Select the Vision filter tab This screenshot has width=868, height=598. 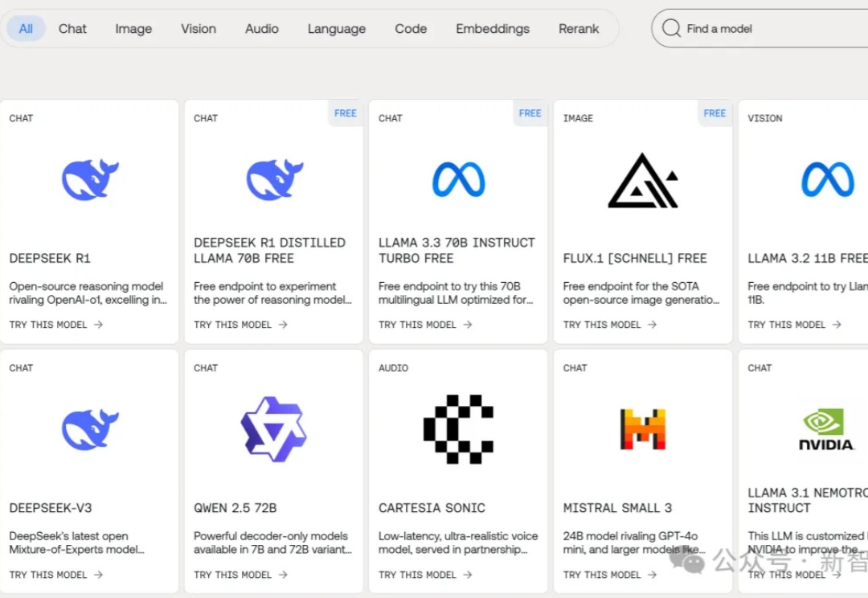click(199, 28)
